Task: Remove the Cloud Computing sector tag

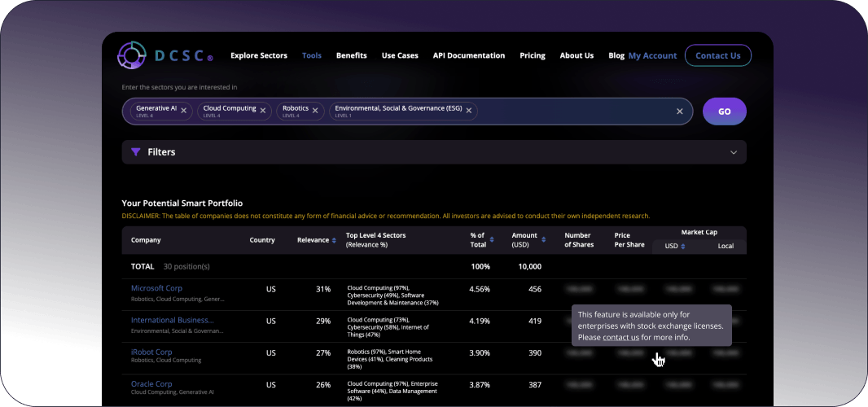Action: [x=263, y=112]
